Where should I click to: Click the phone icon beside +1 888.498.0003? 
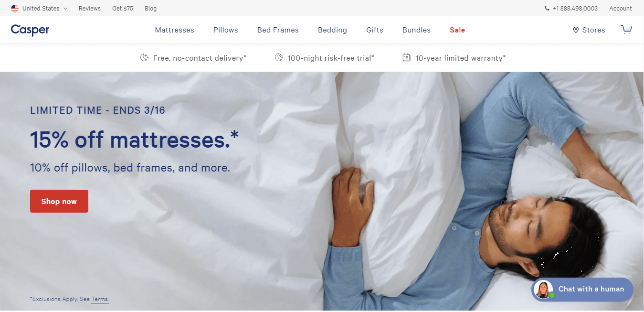pyautogui.click(x=547, y=9)
